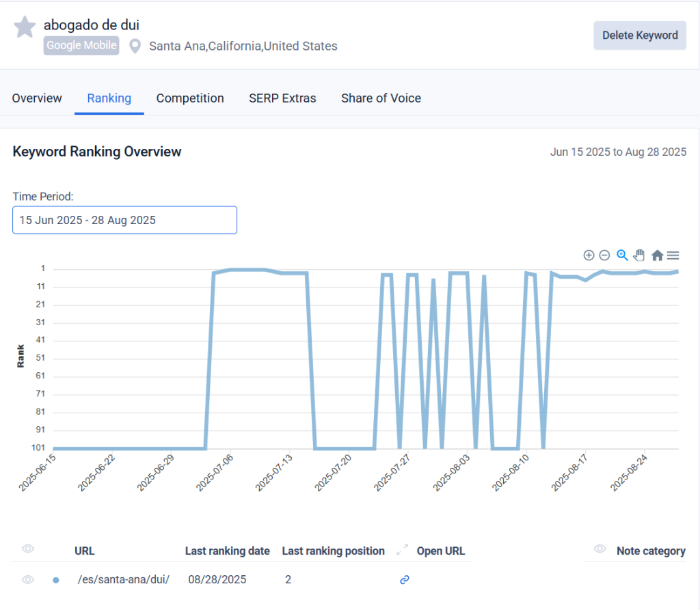Open URL link icon for /es/santa-ana/dui/
This screenshot has height=610, width=700.
point(405,580)
